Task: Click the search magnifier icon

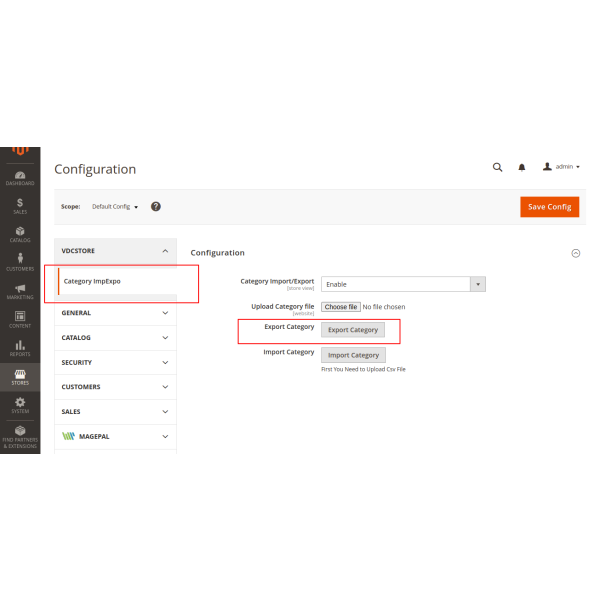Action: coord(497,167)
